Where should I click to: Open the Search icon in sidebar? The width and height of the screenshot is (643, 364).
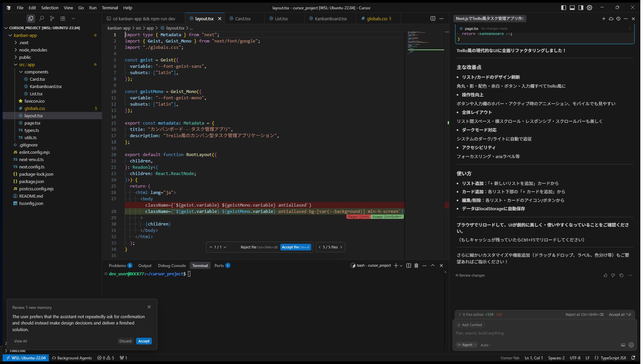(x=42, y=19)
